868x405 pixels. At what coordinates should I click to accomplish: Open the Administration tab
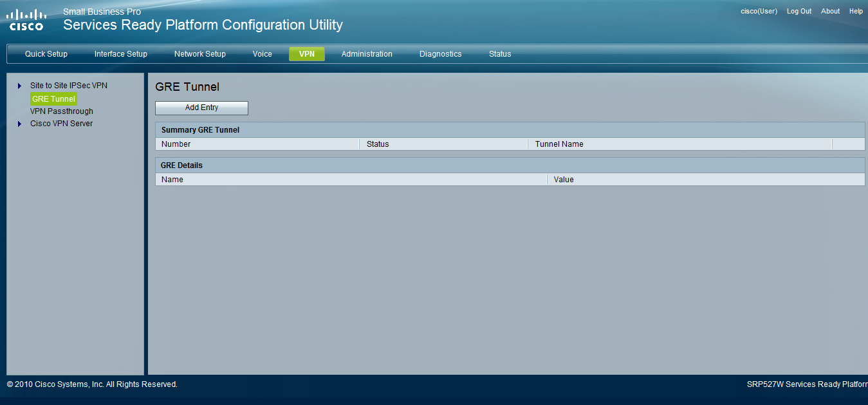coord(367,54)
